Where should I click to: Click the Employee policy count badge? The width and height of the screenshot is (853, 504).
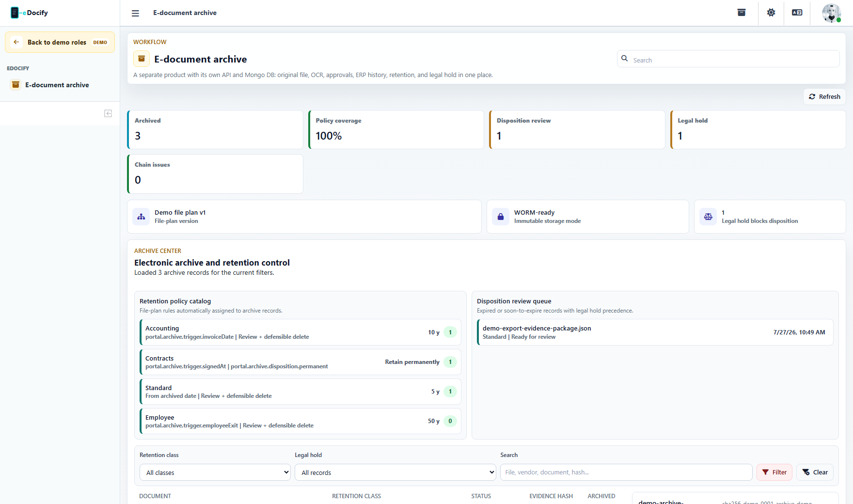tap(450, 421)
